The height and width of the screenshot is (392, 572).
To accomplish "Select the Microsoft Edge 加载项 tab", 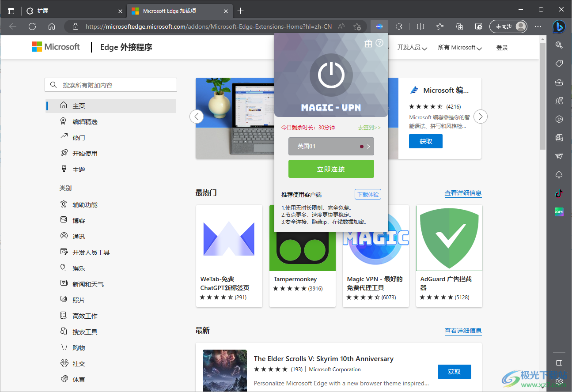I will [179, 11].
